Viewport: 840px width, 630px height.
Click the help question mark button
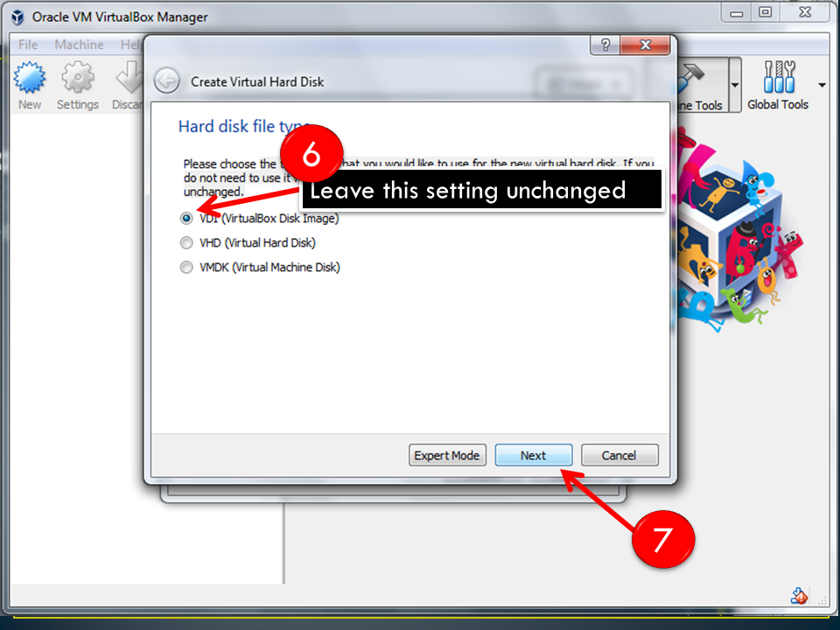point(605,45)
